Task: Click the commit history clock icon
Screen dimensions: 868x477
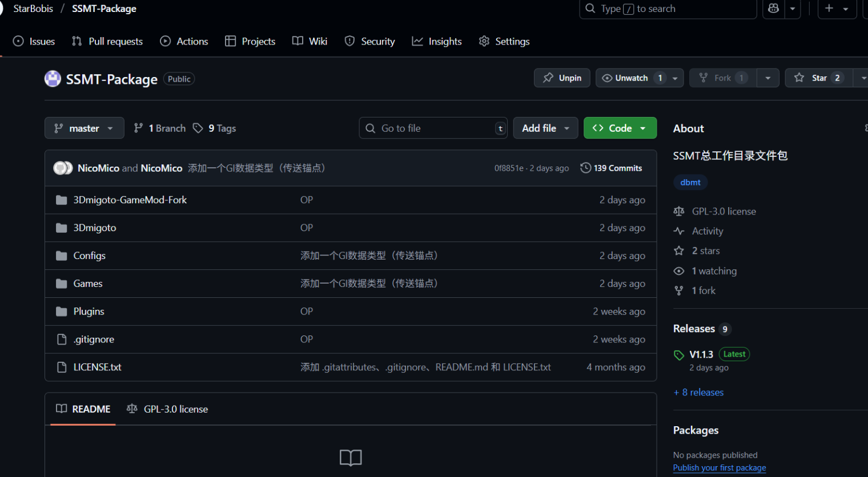Action: (585, 168)
